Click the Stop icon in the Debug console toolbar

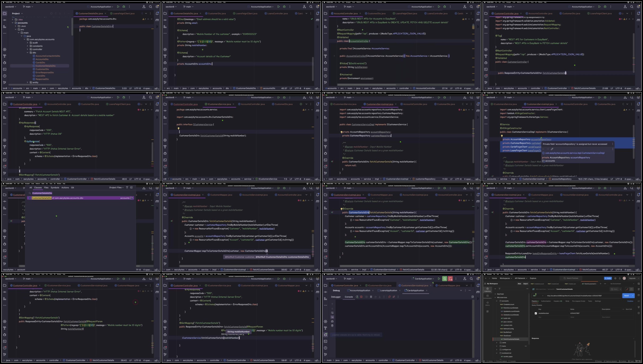pyautogui.click(x=361, y=297)
